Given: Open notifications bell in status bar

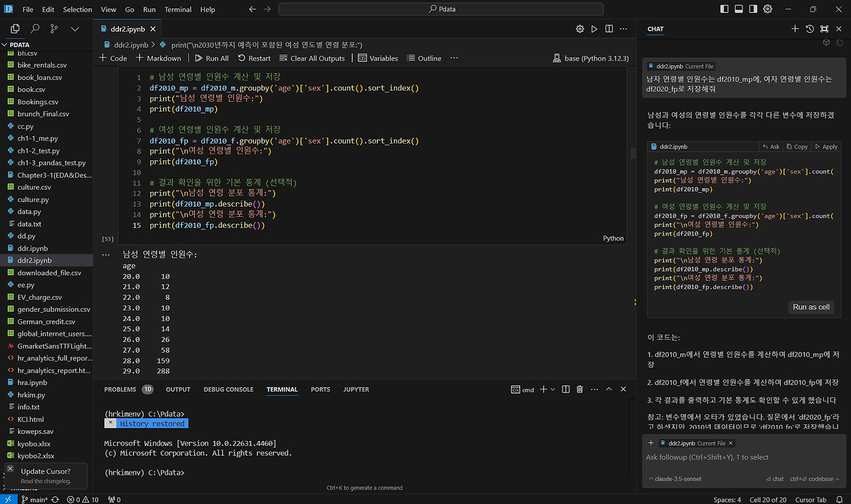Looking at the screenshot, I should (x=840, y=499).
